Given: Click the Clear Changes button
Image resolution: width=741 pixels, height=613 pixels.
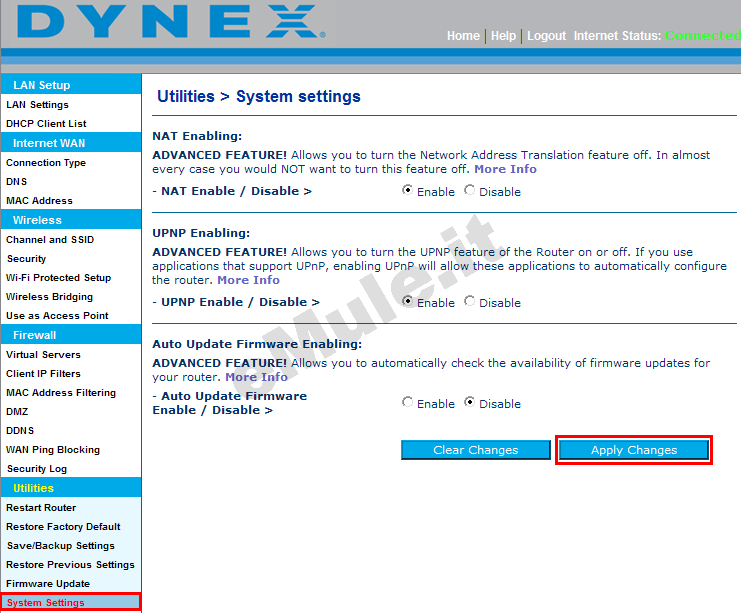Looking at the screenshot, I should (475, 450).
